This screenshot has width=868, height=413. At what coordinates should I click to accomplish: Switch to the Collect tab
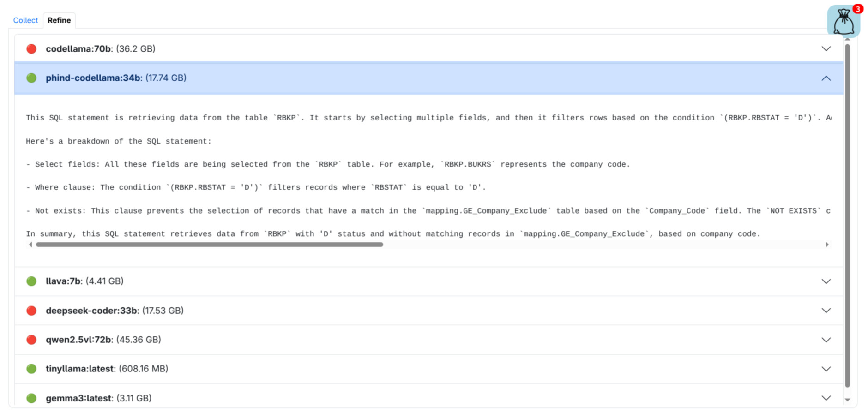pos(25,20)
